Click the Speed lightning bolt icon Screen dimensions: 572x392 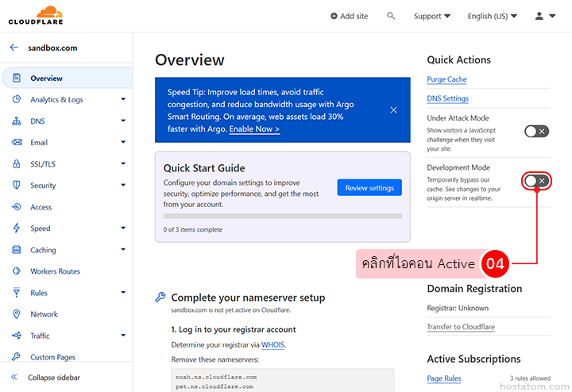[x=16, y=229]
